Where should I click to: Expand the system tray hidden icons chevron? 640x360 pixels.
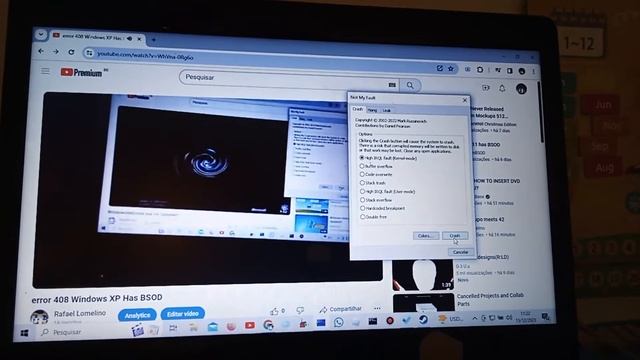pos(474,318)
